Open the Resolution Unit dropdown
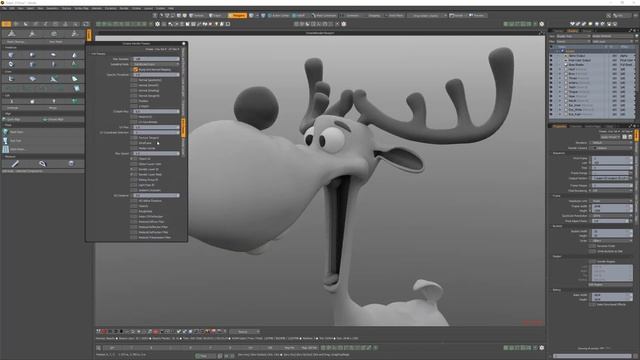This screenshot has width=640, height=360. pyautogui.click(x=611, y=201)
